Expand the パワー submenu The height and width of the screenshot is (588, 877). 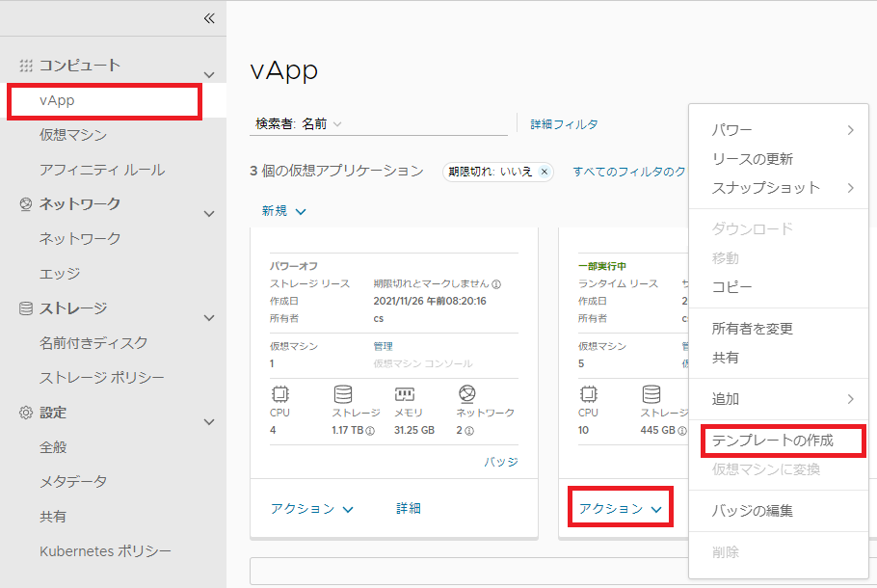tap(782, 130)
